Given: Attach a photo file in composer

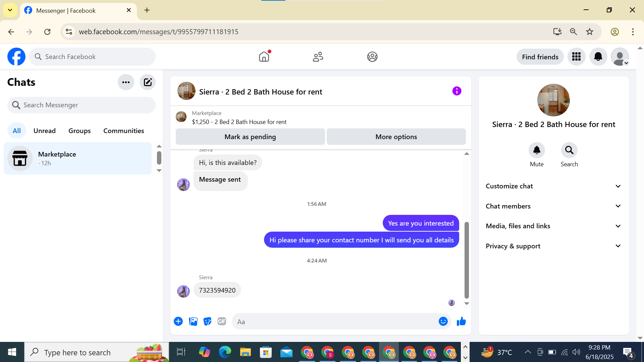Looking at the screenshot, I should 193,321.
